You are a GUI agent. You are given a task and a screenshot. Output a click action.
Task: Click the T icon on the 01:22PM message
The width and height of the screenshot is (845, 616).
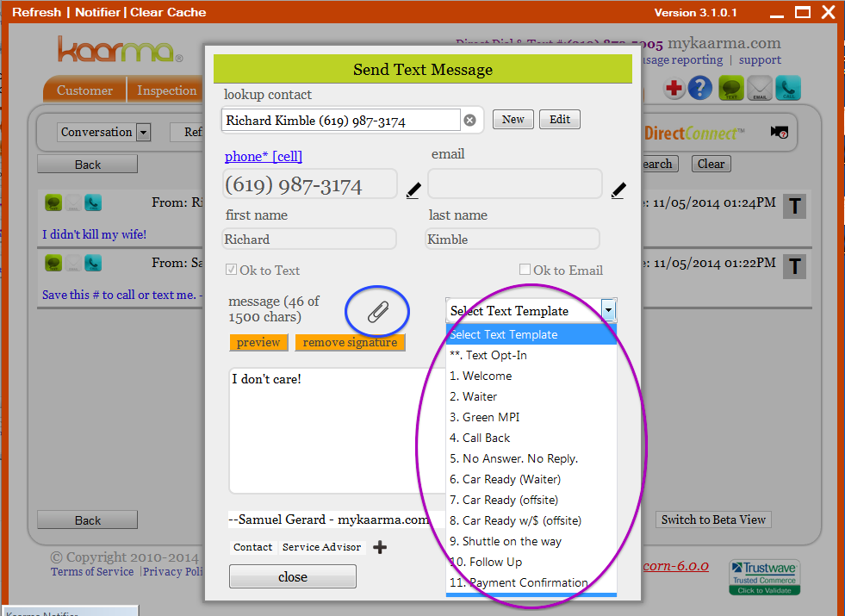[x=794, y=267]
